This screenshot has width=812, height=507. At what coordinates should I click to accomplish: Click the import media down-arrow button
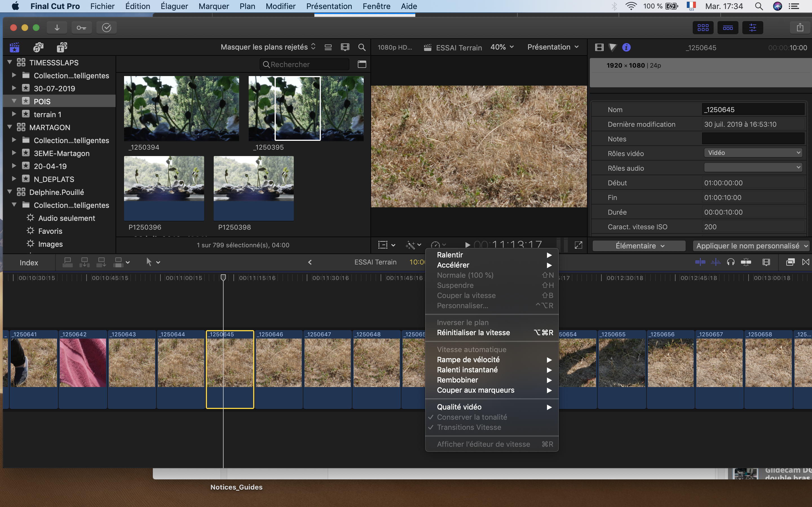[57, 28]
